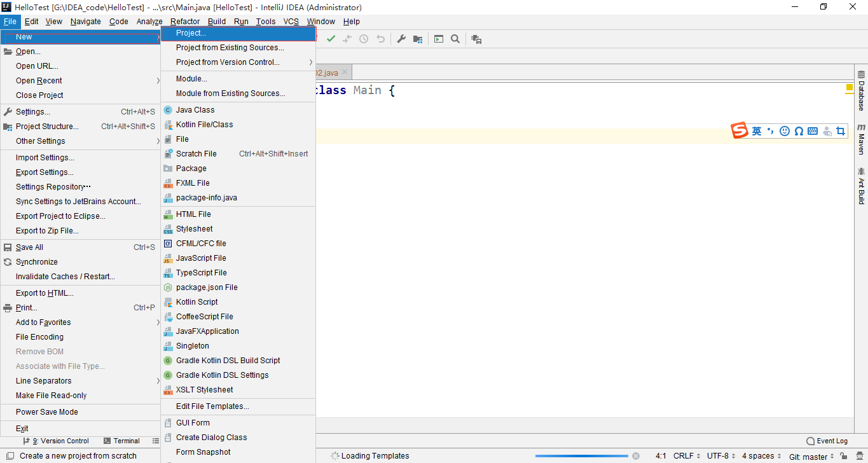868x463 pixels.
Task: Choose Java Class from the New submenu
Action: (238, 110)
